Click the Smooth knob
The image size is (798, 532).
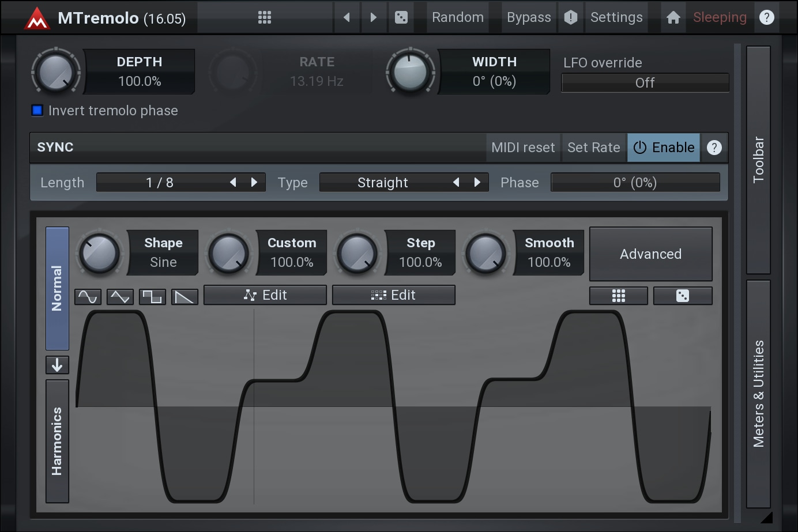tap(485, 253)
